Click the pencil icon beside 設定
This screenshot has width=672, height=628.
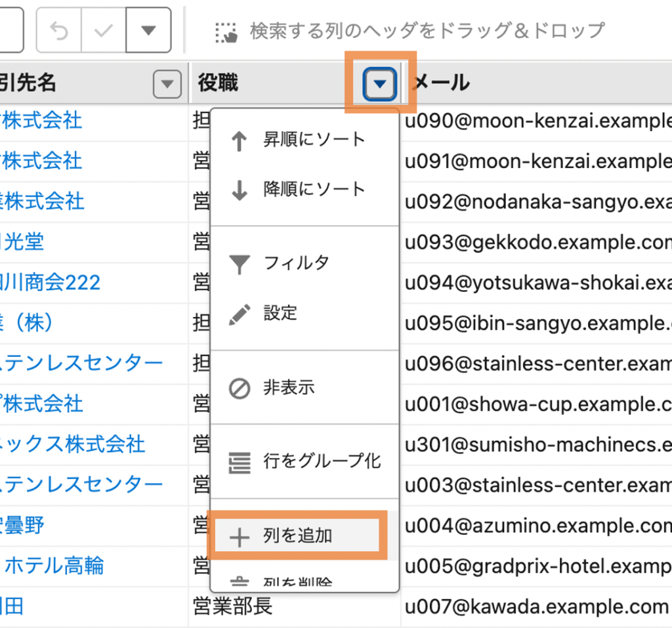(240, 314)
